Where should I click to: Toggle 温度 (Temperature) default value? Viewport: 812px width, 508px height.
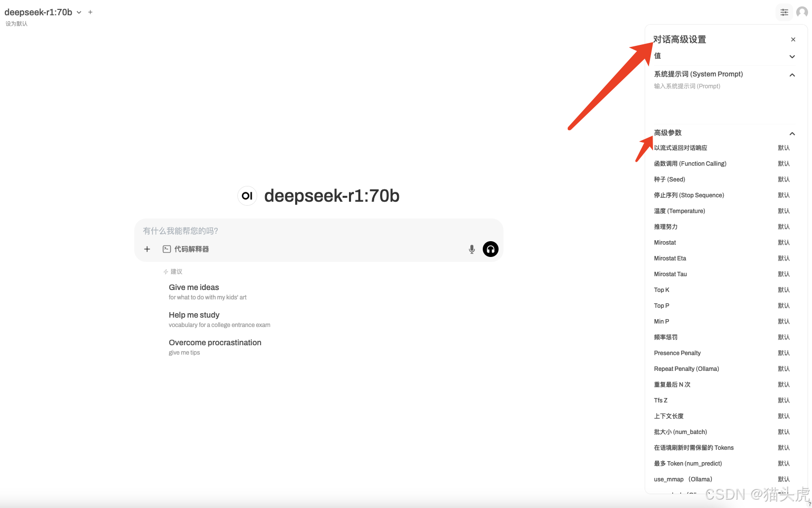[784, 211]
